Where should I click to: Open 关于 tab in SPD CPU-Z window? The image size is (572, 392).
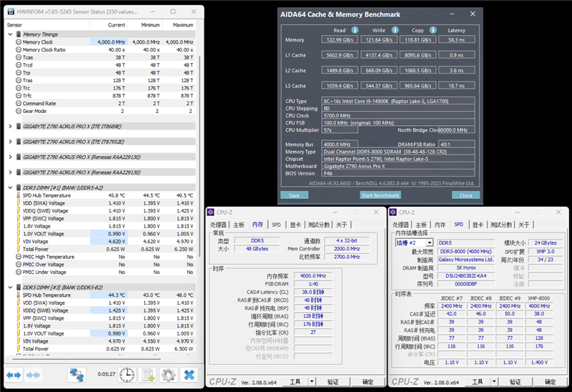tap(523, 225)
